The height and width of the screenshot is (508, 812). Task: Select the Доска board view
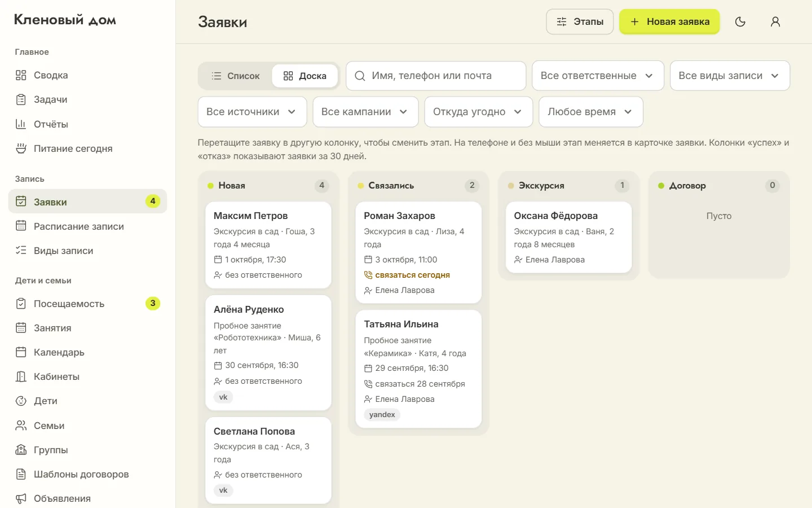[x=304, y=76]
